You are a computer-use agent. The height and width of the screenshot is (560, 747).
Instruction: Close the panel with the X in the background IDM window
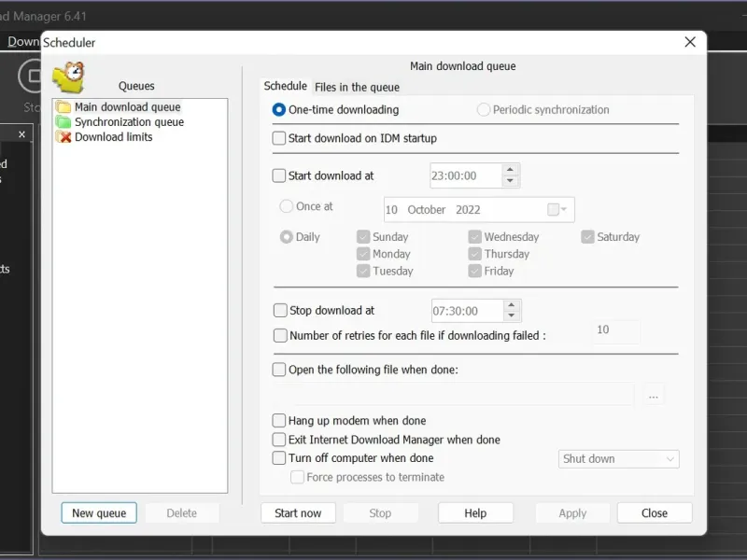[21, 134]
